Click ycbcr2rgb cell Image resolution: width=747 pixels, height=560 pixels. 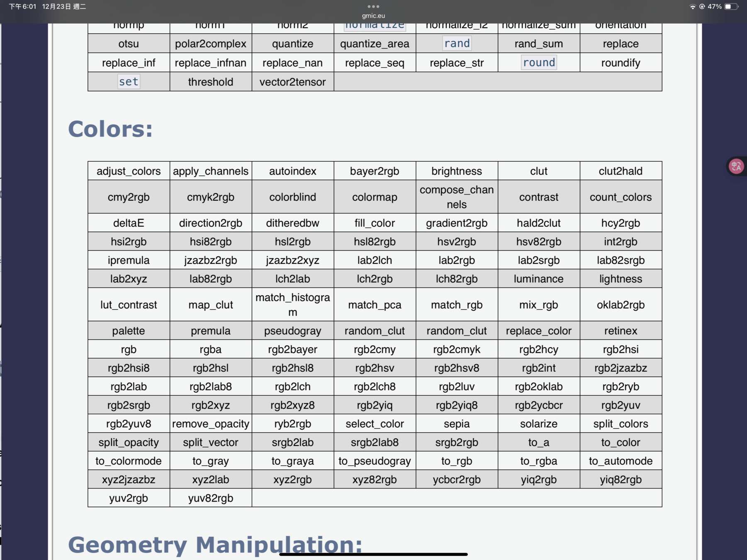point(457,480)
